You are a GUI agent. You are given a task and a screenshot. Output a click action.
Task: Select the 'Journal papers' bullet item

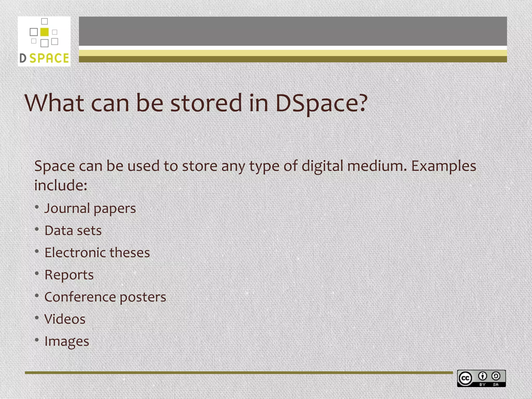point(90,208)
